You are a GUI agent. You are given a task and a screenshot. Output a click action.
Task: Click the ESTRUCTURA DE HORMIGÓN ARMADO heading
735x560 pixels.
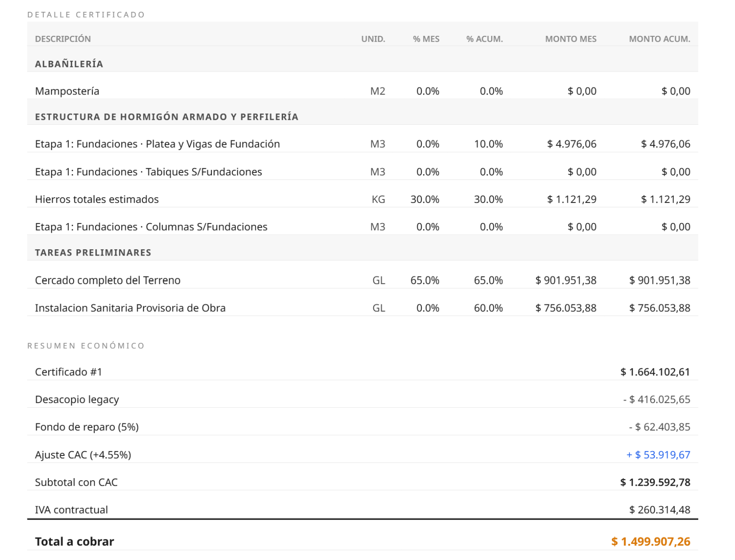click(167, 117)
